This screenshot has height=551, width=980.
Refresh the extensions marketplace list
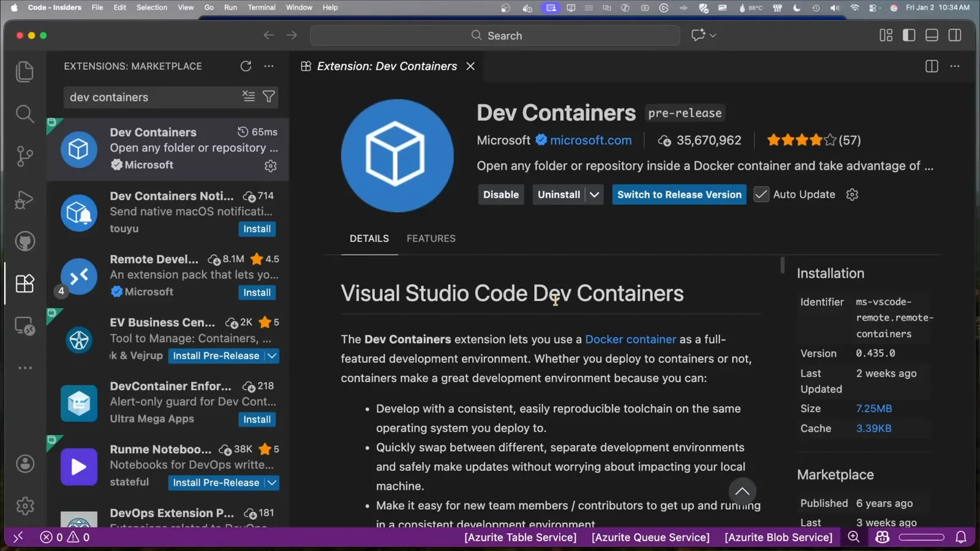(x=246, y=66)
